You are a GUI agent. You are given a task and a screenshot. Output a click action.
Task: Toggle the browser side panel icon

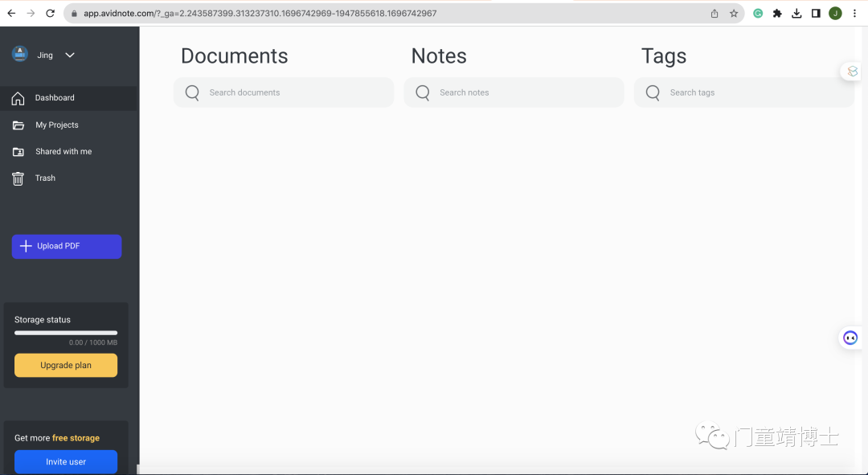[x=816, y=14]
